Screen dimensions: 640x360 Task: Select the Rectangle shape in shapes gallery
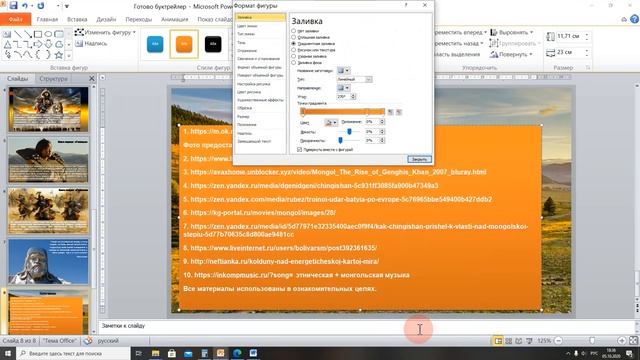(38, 34)
